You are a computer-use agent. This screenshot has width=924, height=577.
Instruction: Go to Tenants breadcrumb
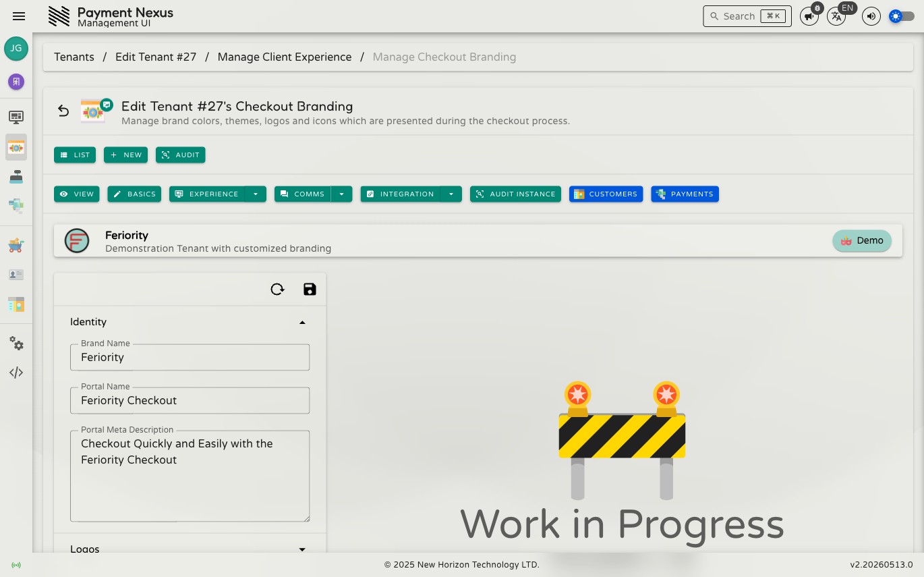[74, 57]
